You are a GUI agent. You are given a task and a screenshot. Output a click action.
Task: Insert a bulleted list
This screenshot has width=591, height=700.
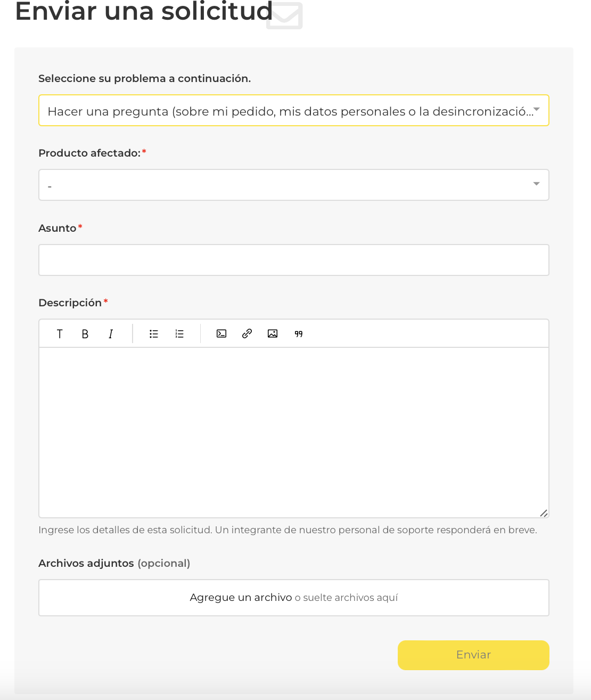pyautogui.click(x=154, y=334)
